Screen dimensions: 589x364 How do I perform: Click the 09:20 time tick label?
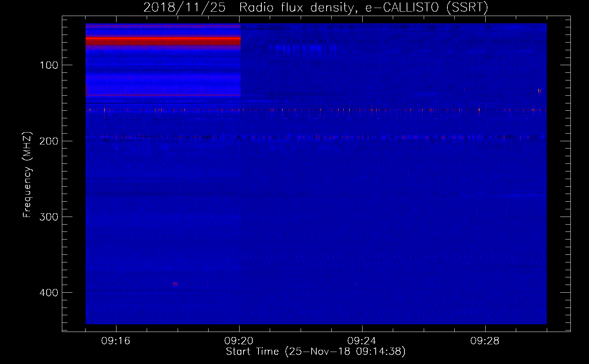coord(239,341)
